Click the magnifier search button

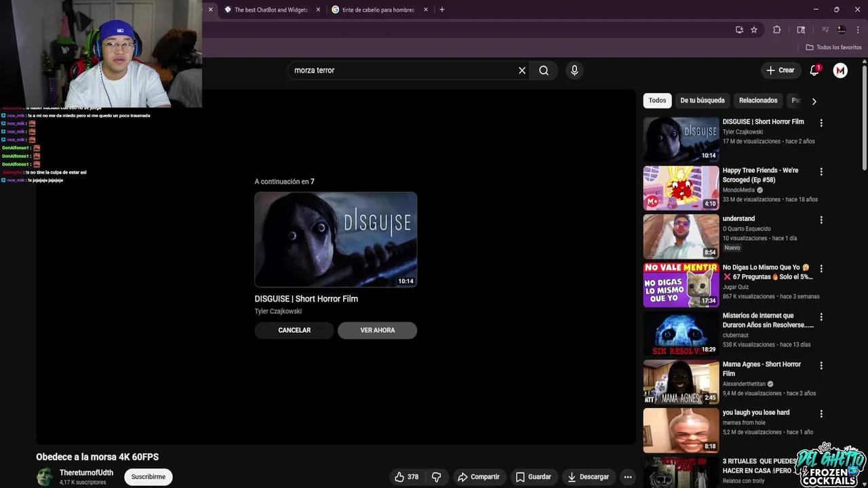pyautogui.click(x=544, y=70)
